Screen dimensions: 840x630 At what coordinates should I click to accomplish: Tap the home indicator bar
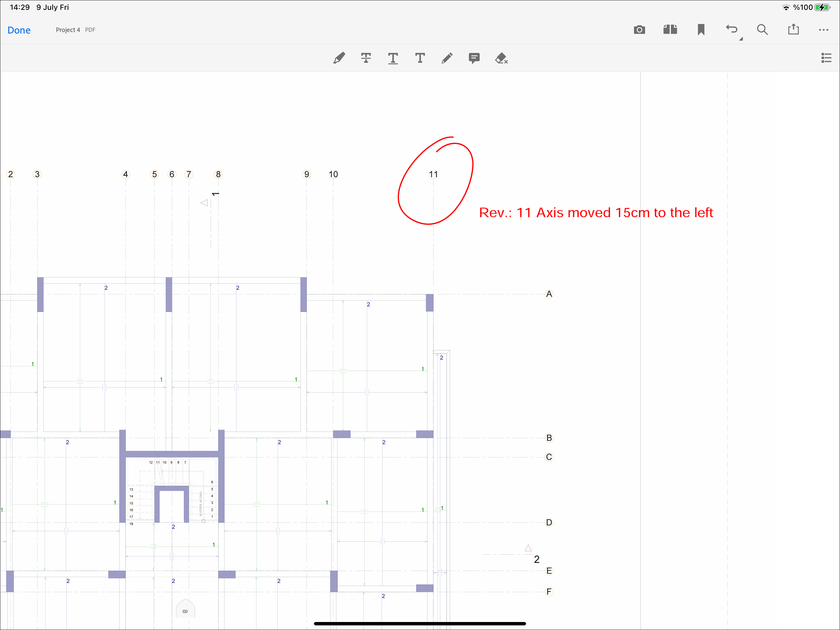[x=420, y=624]
